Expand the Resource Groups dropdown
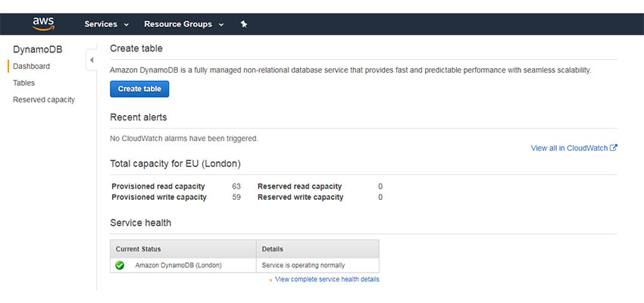 184,24
